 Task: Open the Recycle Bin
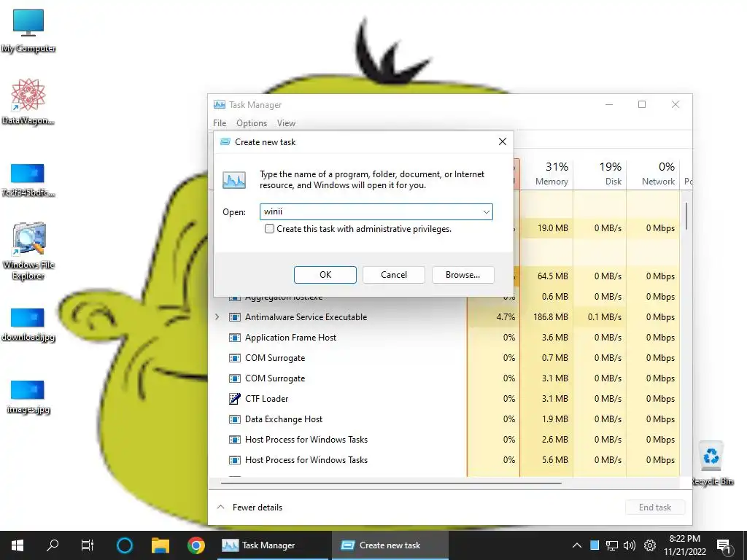[x=711, y=463]
